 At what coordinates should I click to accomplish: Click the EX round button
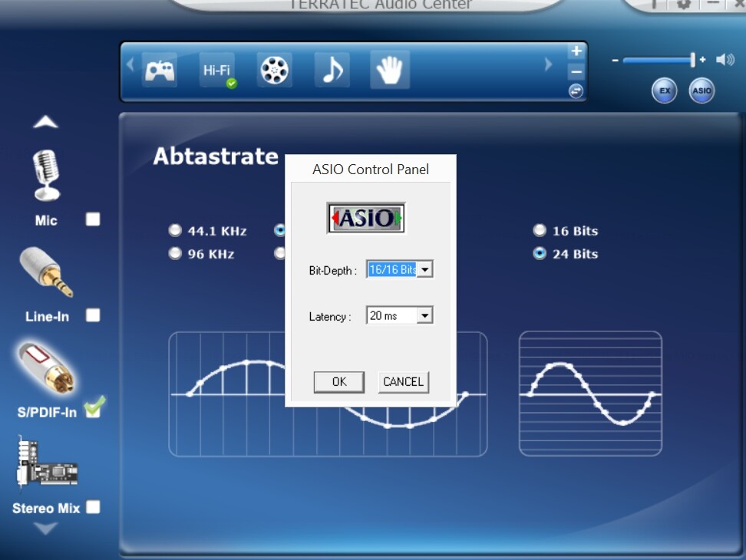665,91
